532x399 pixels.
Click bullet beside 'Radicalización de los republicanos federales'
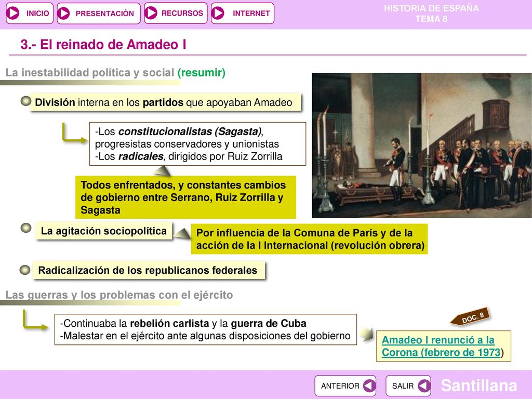[x=25, y=270]
